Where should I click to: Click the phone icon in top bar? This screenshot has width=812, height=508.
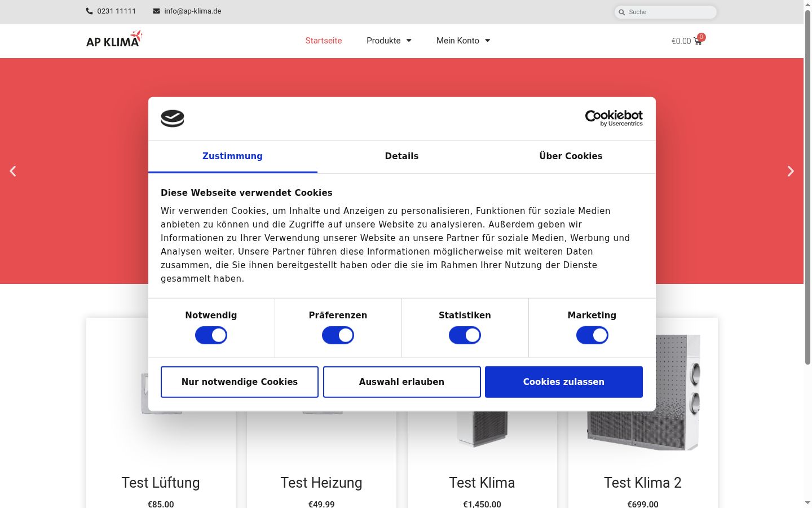(x=89, y=11)
